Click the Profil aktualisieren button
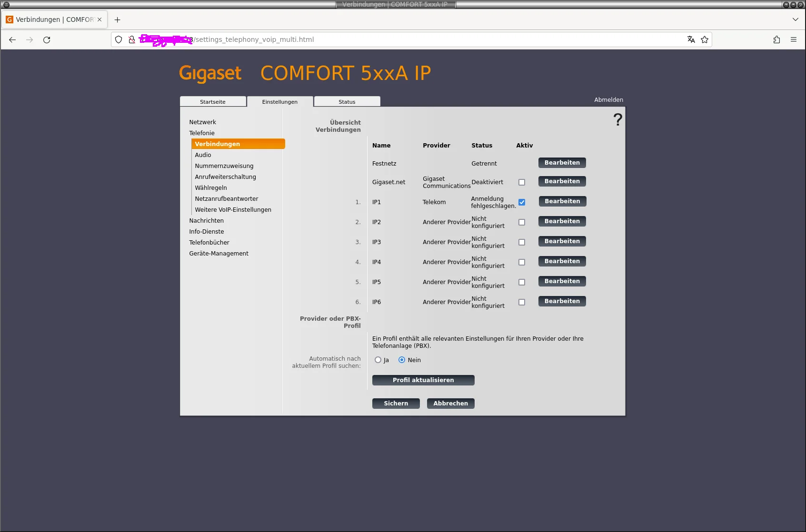This screenshot has height=532, width=806. pyautogui.click(x=423, y=380)
